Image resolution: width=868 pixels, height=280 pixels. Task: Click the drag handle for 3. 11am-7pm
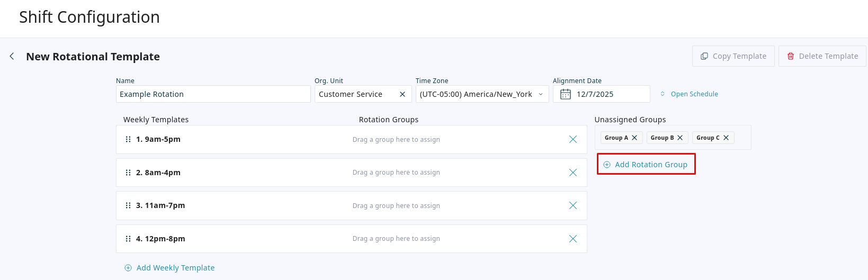[128, 205]
